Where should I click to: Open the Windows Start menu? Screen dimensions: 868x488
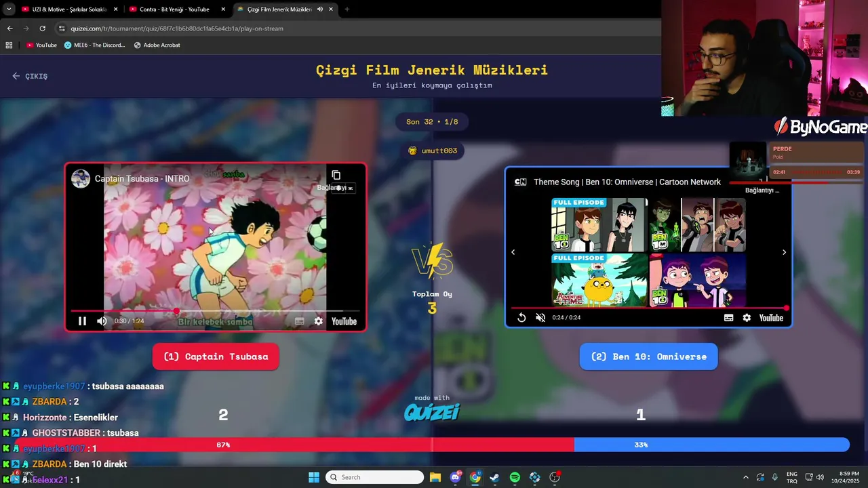[x=314, y=477]
